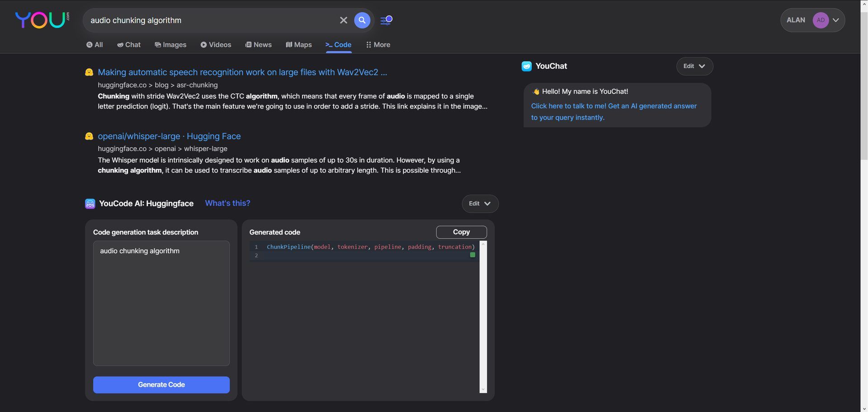Click the YouChat logo icon

click(527, 66)
